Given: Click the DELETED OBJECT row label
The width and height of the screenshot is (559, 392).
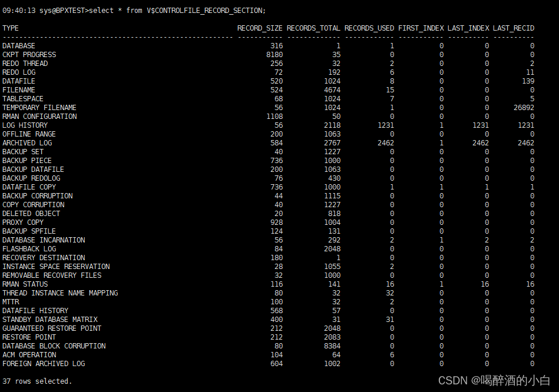Looking at the screenshot, I should tap(31, 214).
